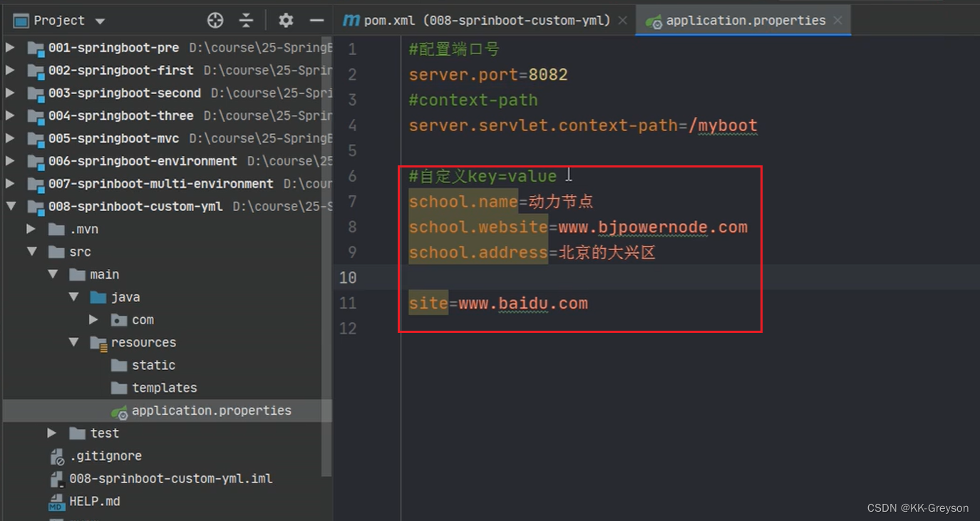The image size is (980, 521).
Task: Click the Spring leaf icon of application.properties in tree
Action: 119,411
